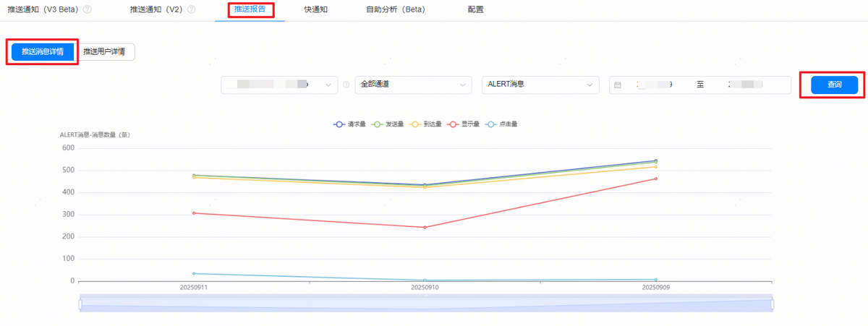Screen dimensions: 868x326
Task: Click the left handle of chart zoom slider
Action: coord(80,304)
